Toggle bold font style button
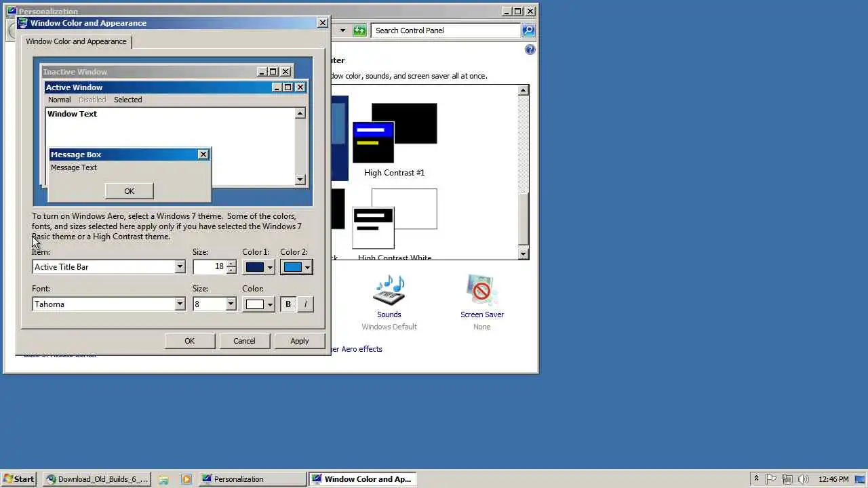Image resolution: width=868 pixels, height=488 pixels. pos(288,304)
